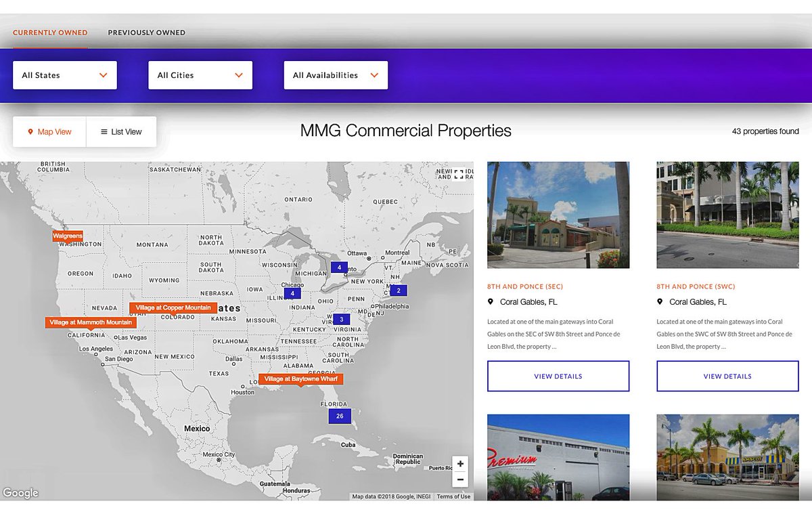
Task: Open the Chicago cluster of 4
Action: tap(292, 293)
